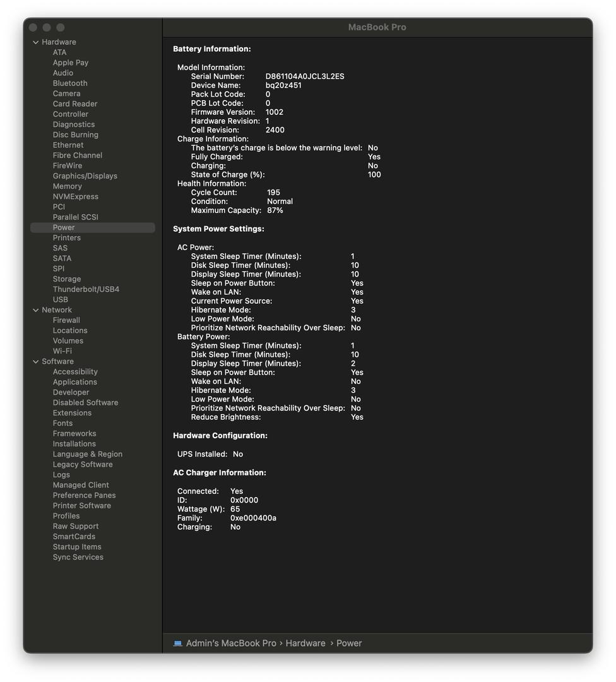Open the Diagnostics item

tap(73, 124)
